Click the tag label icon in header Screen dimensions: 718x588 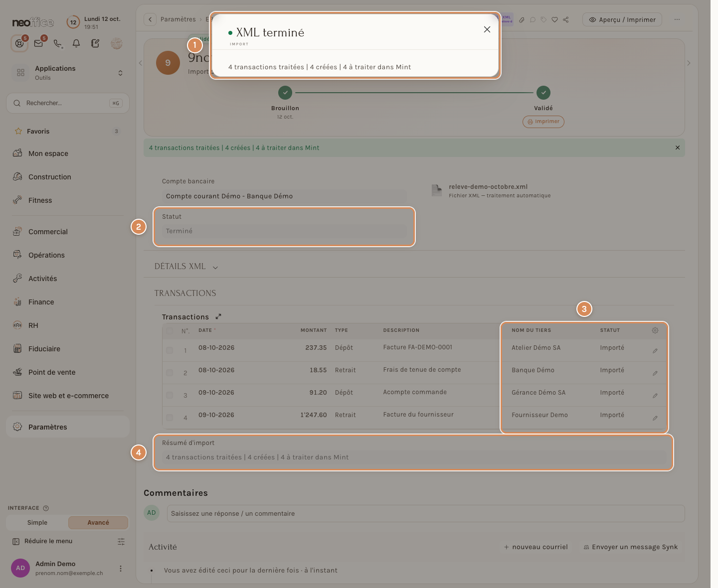coord(543,20)
